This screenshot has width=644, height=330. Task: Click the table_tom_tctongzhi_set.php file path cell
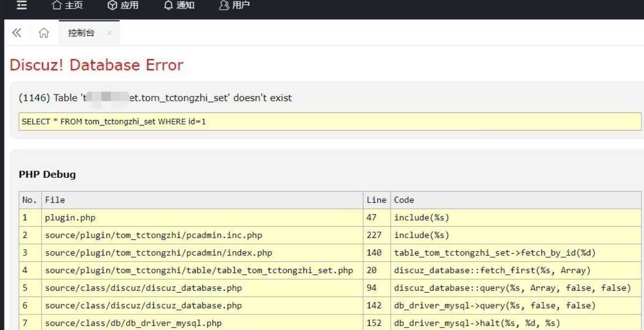coord(202,270)
